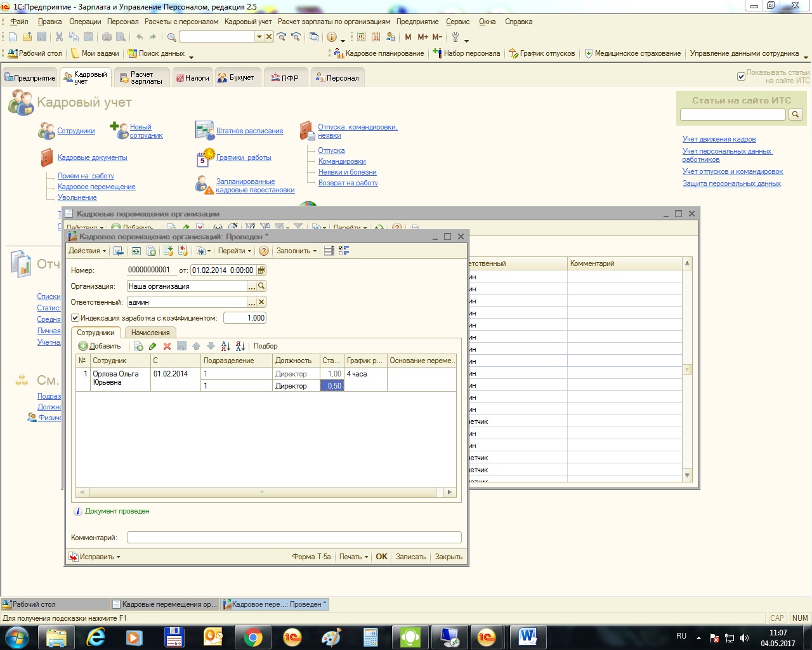Click the magnifier icon next to Организация
Screen dimensions: 812x650
tap(261, 286)
